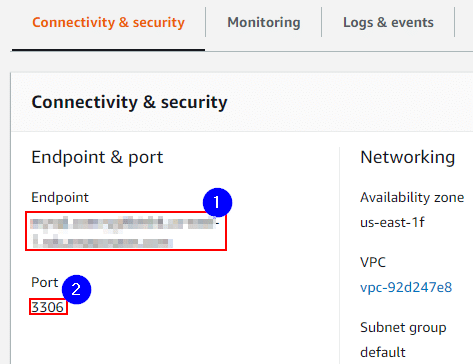
Task: Click the Connectivity & security panel heading
Action: (x=129, y=102)
